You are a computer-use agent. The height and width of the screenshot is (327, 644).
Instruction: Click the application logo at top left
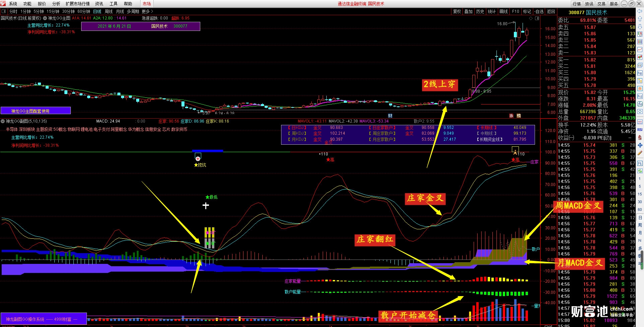3,3
